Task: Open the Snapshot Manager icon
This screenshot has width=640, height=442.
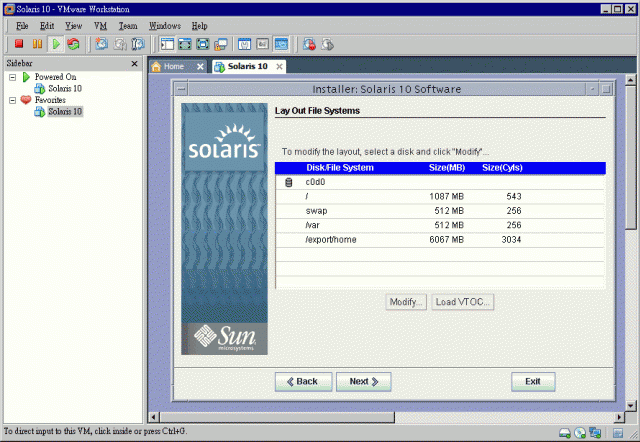Action: (138, 44)
